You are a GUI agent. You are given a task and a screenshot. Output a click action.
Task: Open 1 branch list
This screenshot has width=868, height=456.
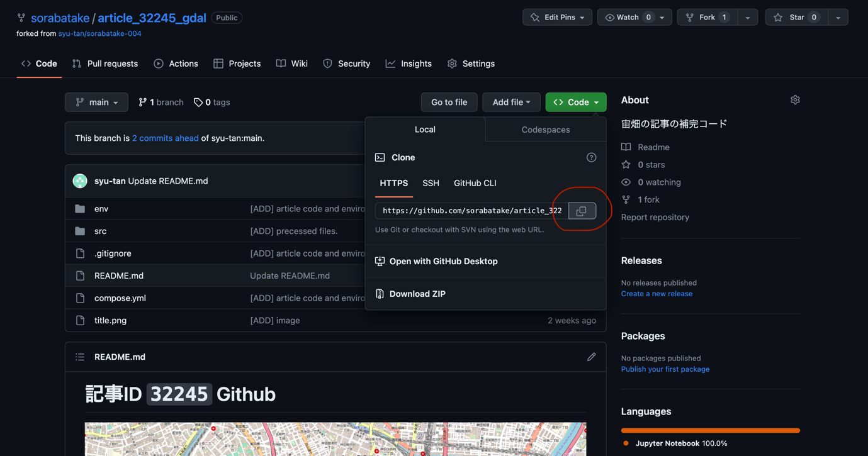tap(161, 102)
